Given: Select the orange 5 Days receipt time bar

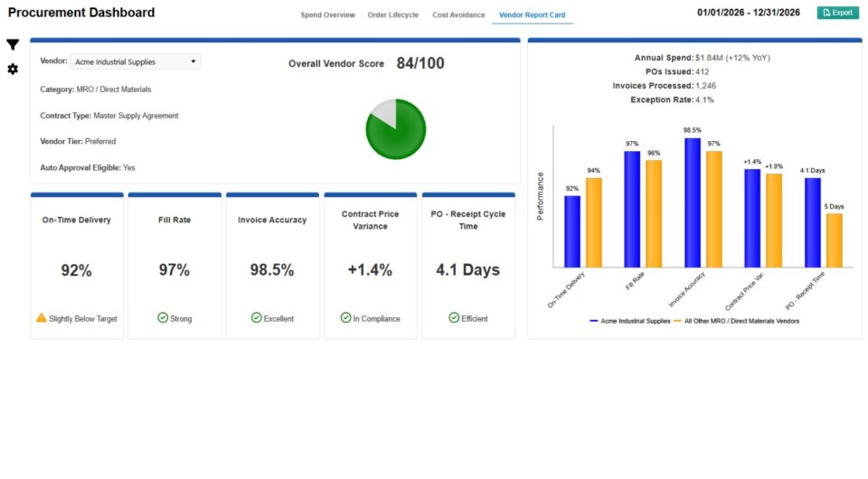Looking at the screenshot, I should point(834,240).
